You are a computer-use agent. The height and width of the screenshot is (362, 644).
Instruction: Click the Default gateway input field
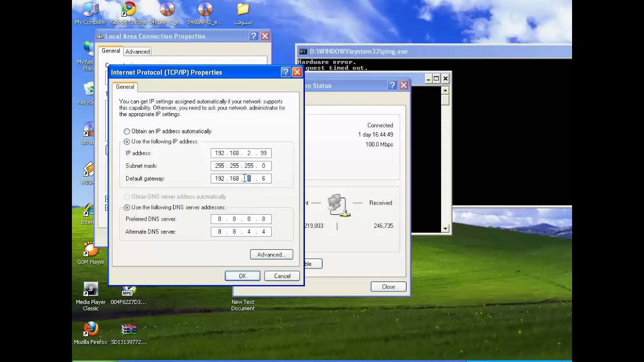pos(241,178)
